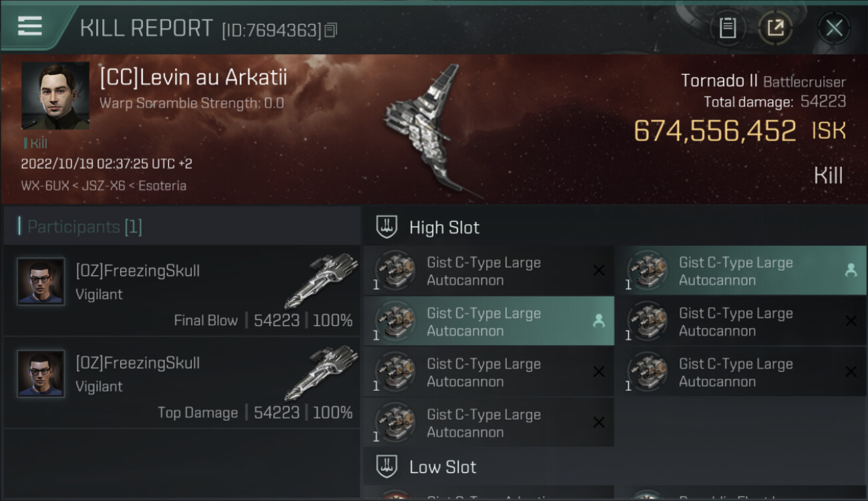Collapse the High Slot section header
The image size is (868, 501).
[444, 228]
